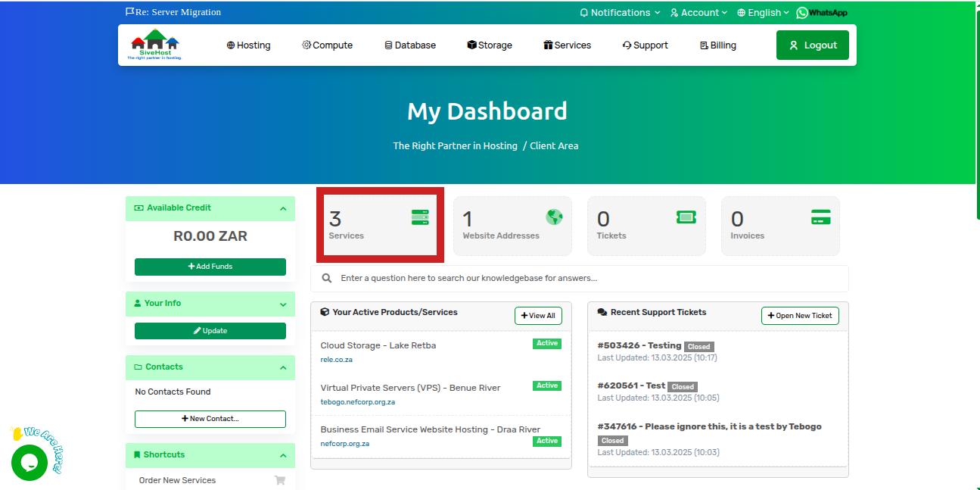Open the live chat bubble icon

30,462
